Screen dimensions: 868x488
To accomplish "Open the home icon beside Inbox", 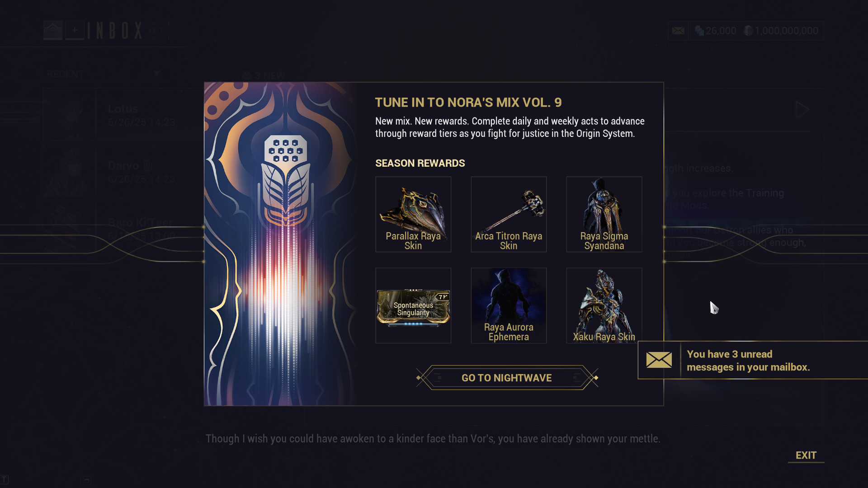I will click(53, 30).
